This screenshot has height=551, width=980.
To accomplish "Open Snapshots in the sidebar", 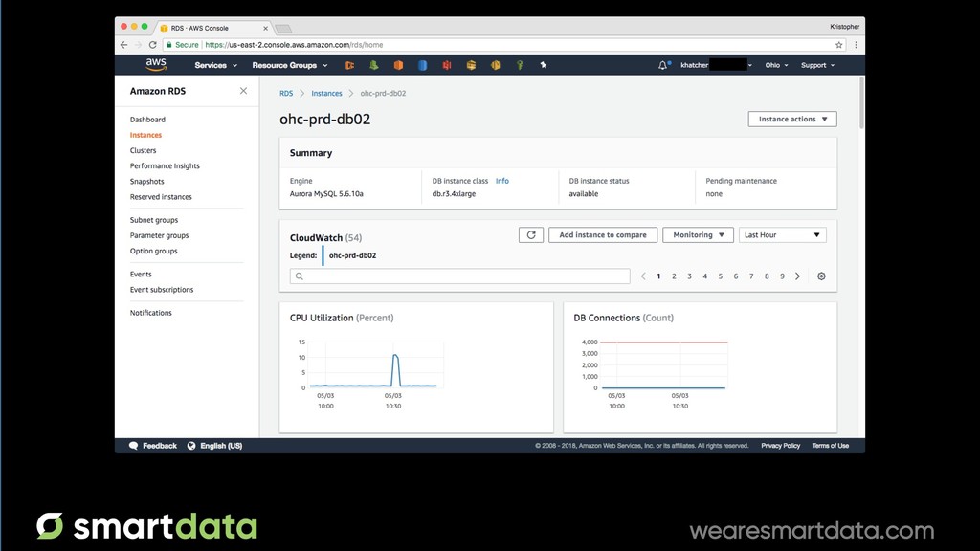I will [x=146, y=181].
